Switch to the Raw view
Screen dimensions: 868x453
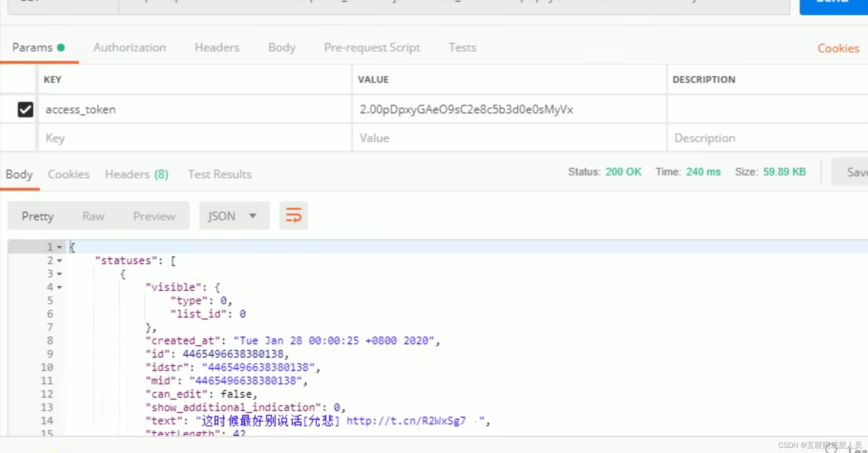coord(93,216)
